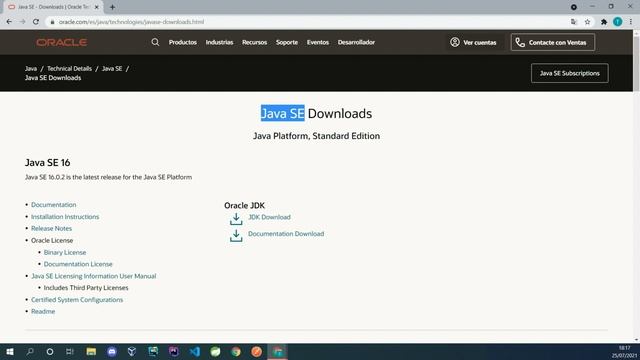
Task: Open the Eventos menu
Action: coord(318,42)
